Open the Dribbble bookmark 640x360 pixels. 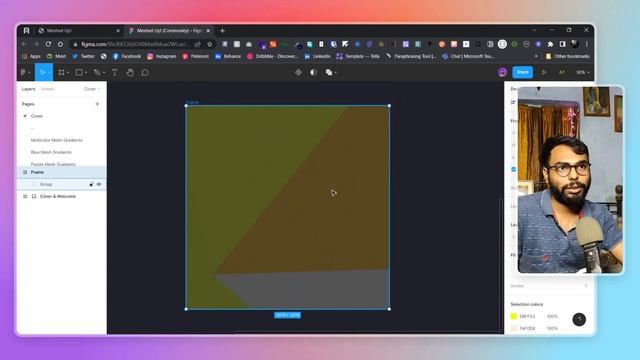tap(273, 56)
